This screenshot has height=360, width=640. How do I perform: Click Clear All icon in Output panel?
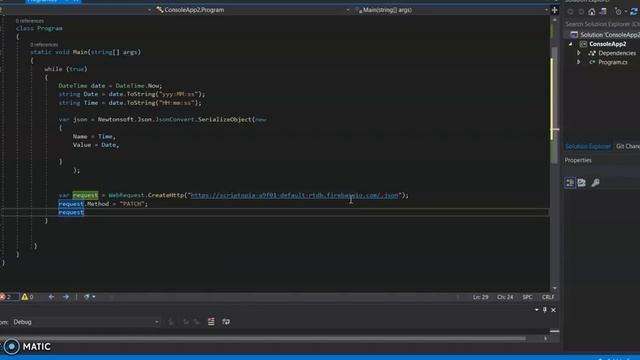211,322
